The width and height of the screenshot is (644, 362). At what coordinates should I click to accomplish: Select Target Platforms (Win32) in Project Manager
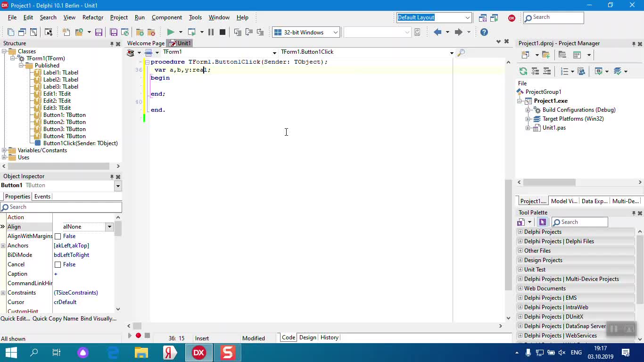[573, 119]
